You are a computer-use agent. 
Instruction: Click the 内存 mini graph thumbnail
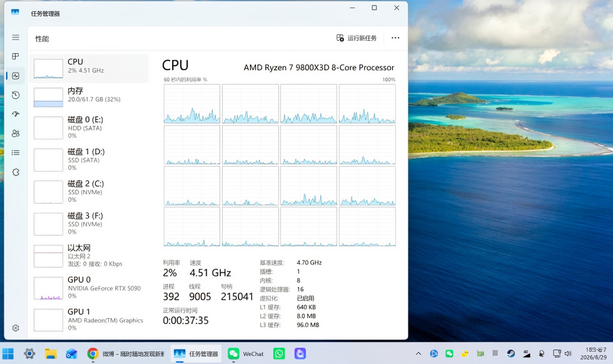pyautogui.click(x=48, y=97)
